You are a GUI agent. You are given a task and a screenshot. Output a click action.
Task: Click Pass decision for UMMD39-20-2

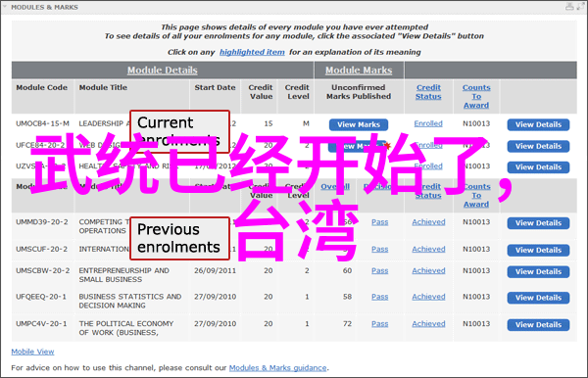click(x=380, y=222)
